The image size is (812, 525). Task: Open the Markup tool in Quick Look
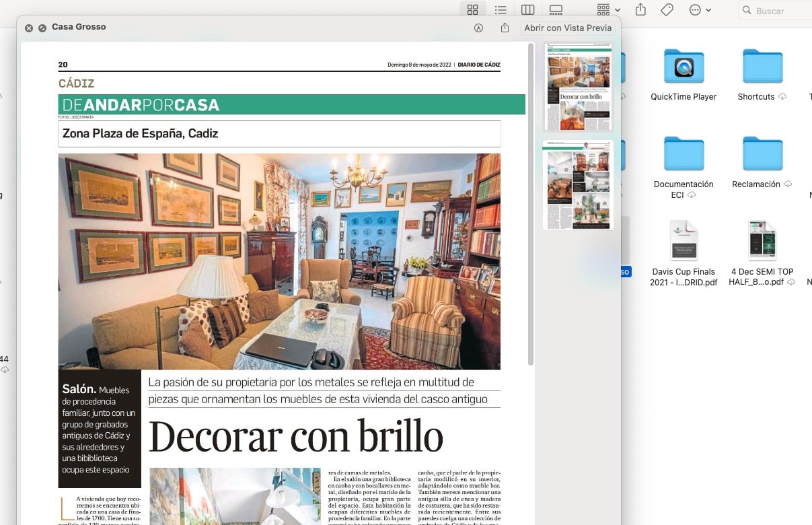point(479,28)
